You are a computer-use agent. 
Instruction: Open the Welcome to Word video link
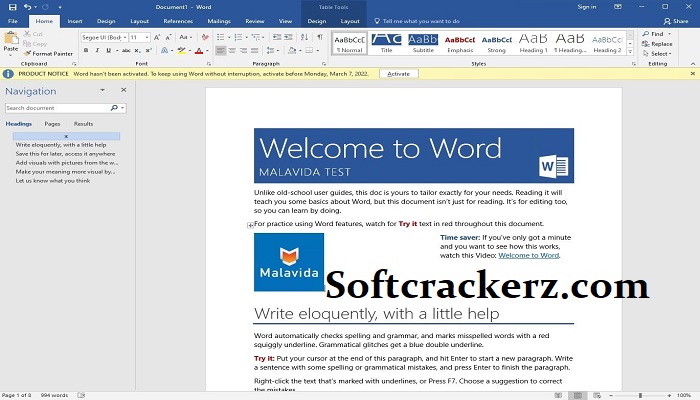click(529, 255)
